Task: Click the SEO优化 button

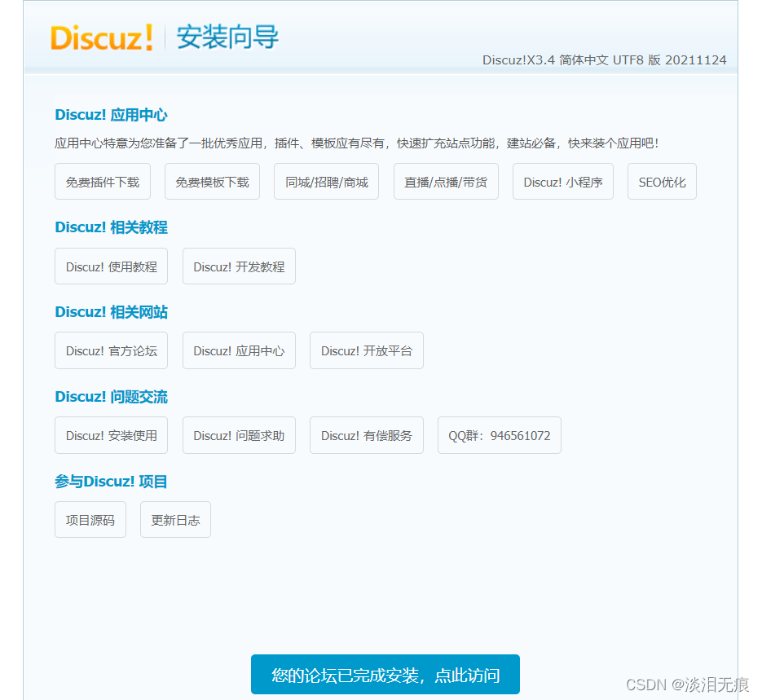Action: [x=663, y=182]
